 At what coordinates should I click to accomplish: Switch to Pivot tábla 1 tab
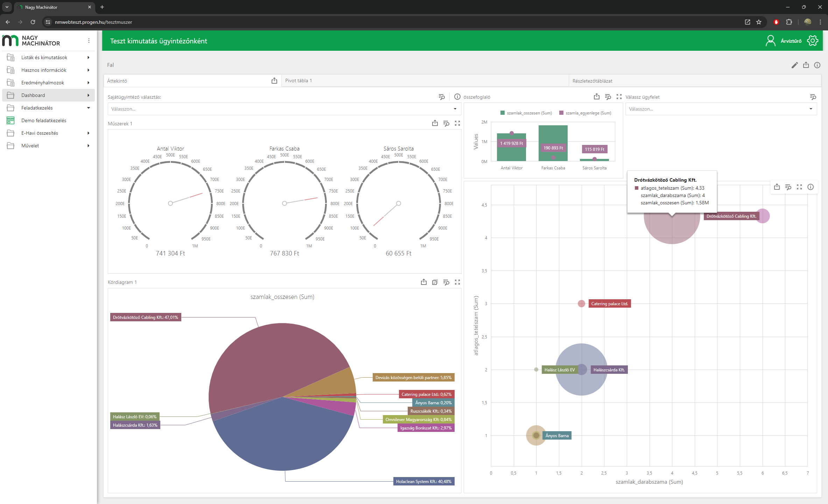pos(298,81)
